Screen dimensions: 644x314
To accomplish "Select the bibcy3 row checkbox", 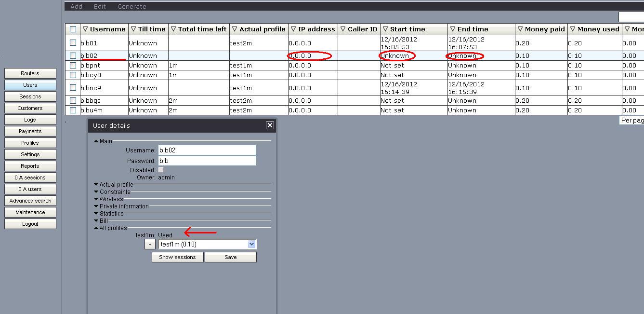I will pos(73,75).
